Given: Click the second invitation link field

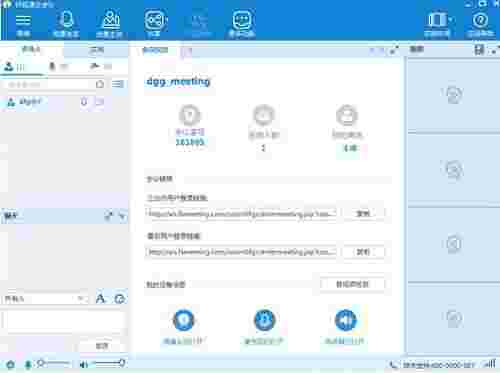Looking at the screenshot, I should click(241, 252).
